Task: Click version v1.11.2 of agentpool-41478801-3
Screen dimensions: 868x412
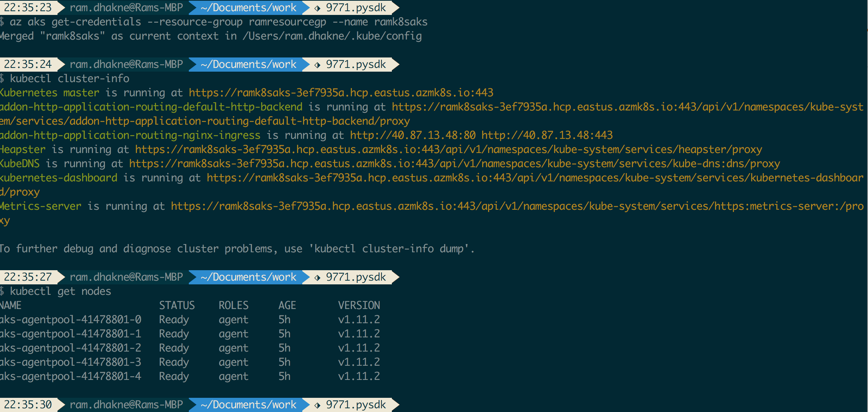Action: pos(359,362)
